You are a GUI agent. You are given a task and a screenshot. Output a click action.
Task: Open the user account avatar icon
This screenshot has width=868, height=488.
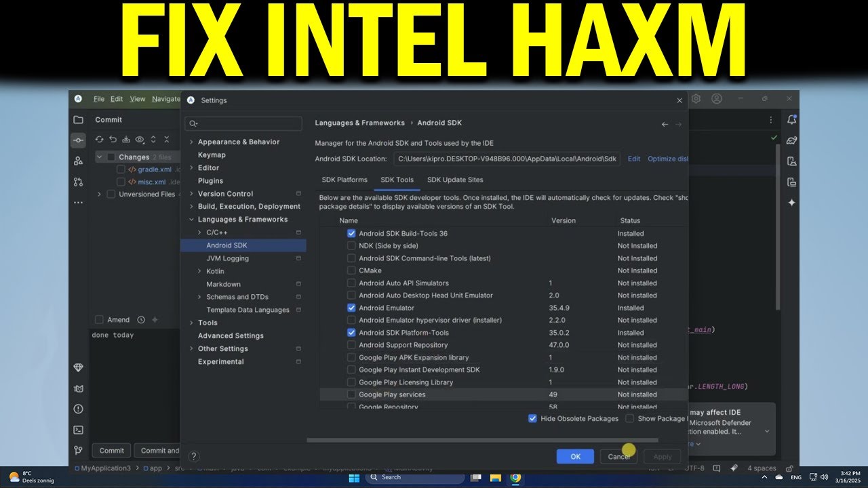click(717, 99)
